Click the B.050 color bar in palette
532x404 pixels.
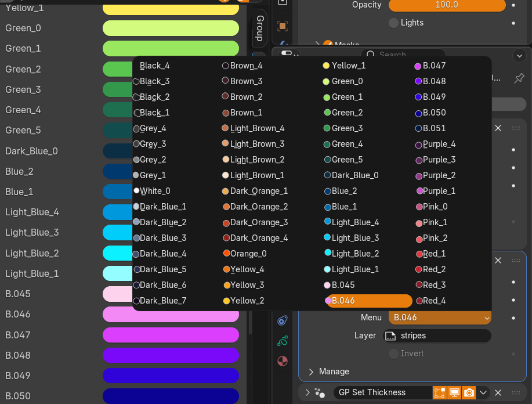(x=171, y=396)
